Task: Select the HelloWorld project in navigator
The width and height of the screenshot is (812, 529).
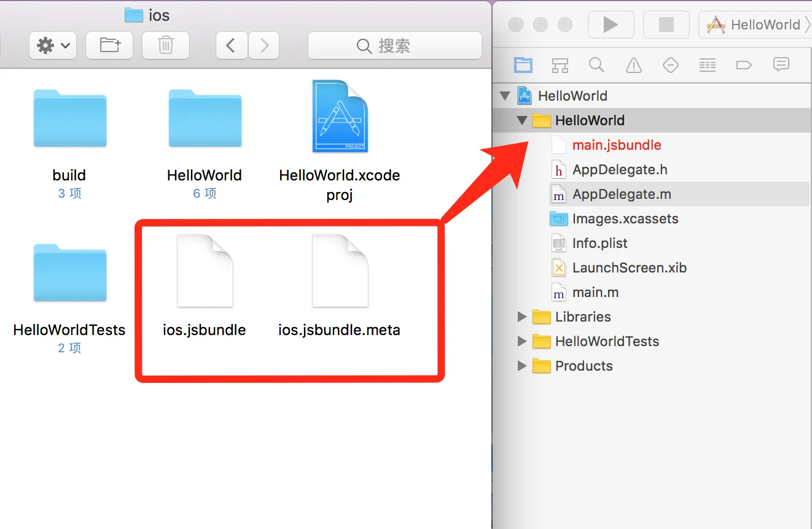Action: [572, 96]
